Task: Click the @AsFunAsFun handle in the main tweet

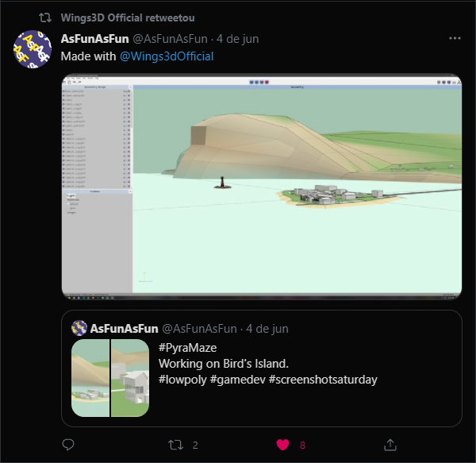Action: click(x=171, y=39)
